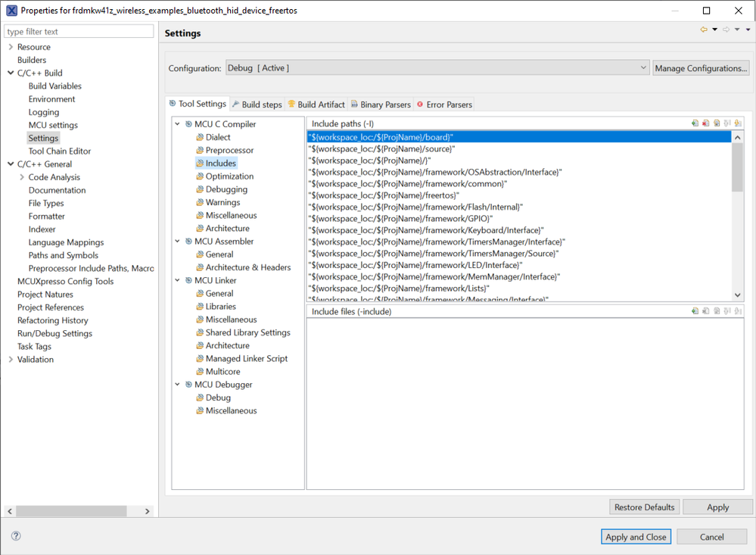Collapse the MCU Linker group
The height and width of the screenshot is (555, 756).
click(x=177, y=280)
